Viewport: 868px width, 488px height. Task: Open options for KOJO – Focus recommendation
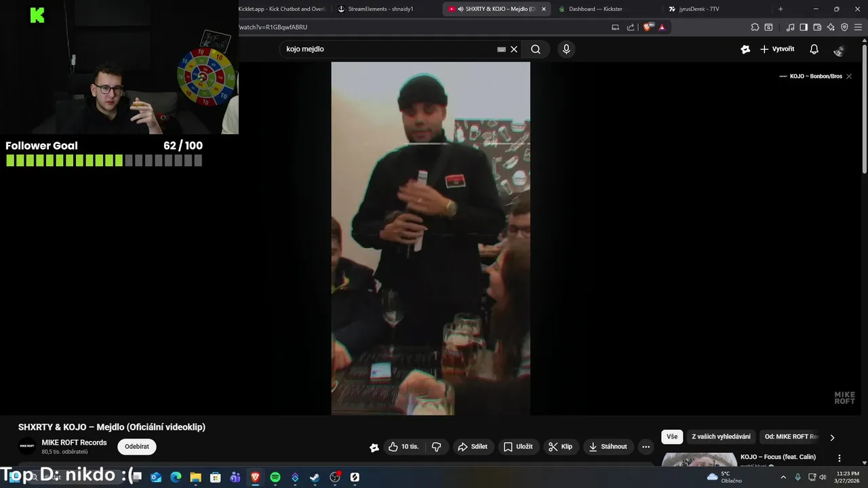click(x=840, y=458)
